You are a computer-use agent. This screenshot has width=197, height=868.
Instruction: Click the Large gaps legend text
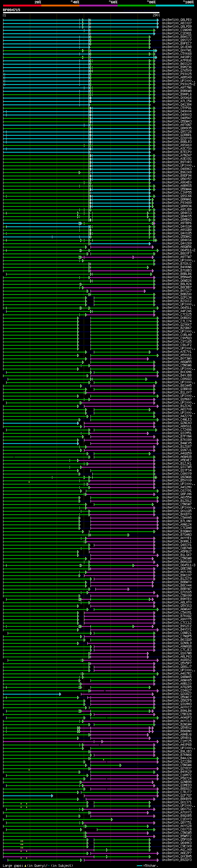coord(38,865)
